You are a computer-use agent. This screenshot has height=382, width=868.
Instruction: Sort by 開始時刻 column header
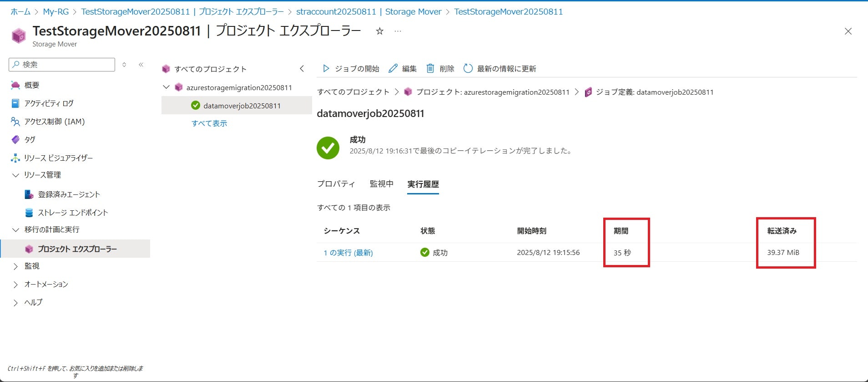pos(532,231)
